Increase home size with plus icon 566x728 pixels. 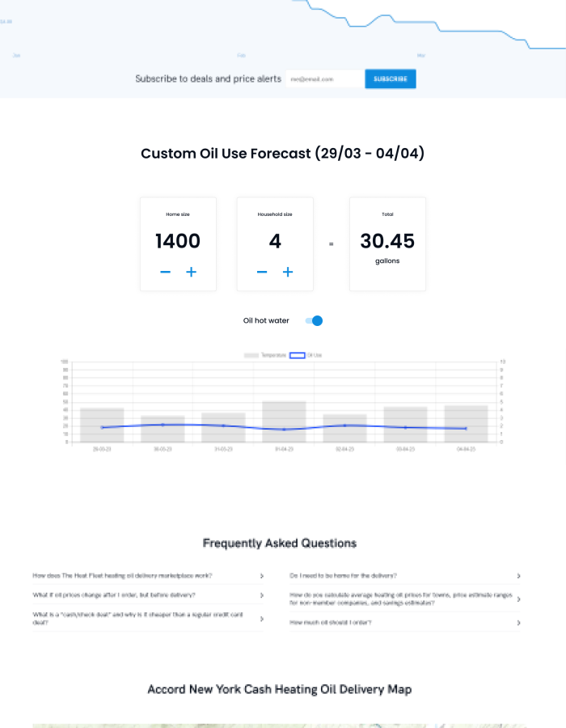pyautogui.click(x=191, y=273)
